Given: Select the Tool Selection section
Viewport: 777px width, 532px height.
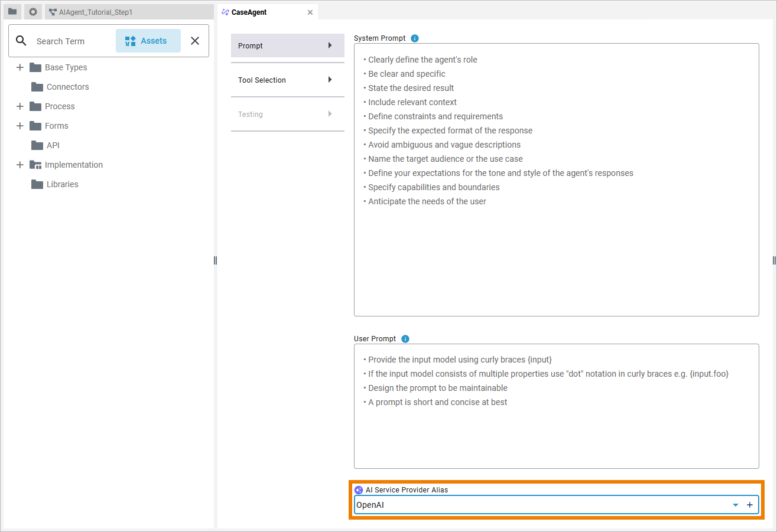Looking at the screenshot, I should pos(287,80).
